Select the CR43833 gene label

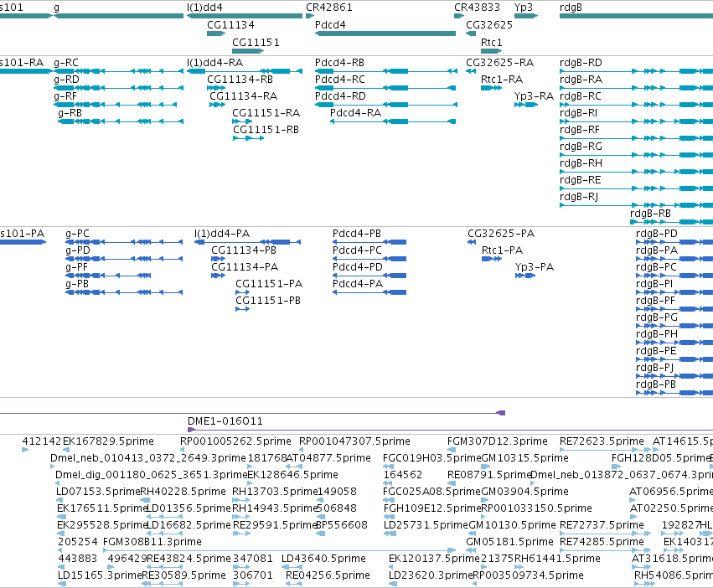477,8
